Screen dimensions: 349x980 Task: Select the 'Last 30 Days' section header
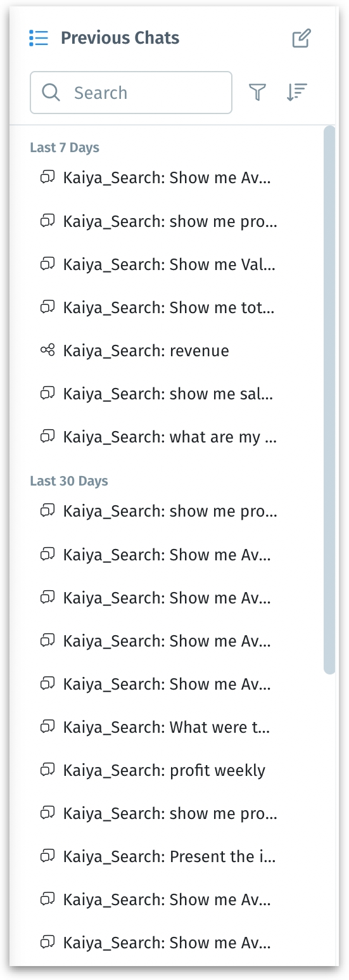click(69, 481)
